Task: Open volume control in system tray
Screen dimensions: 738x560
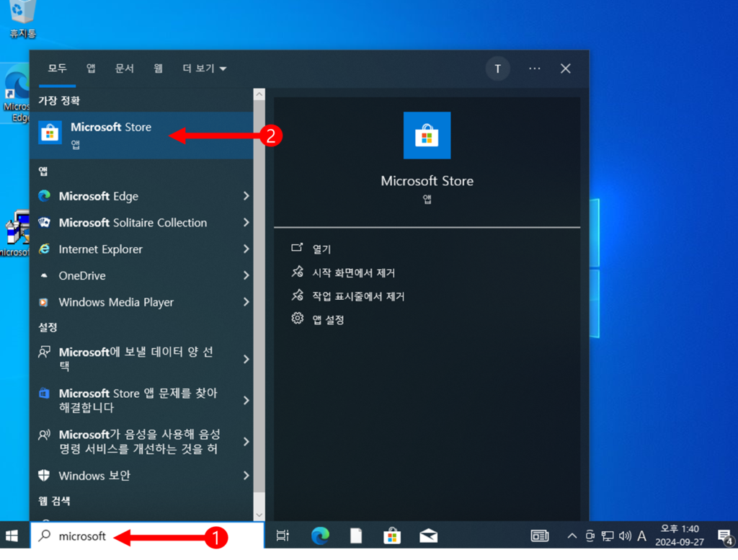Action: pyautogui.click(x=625, y=535)
